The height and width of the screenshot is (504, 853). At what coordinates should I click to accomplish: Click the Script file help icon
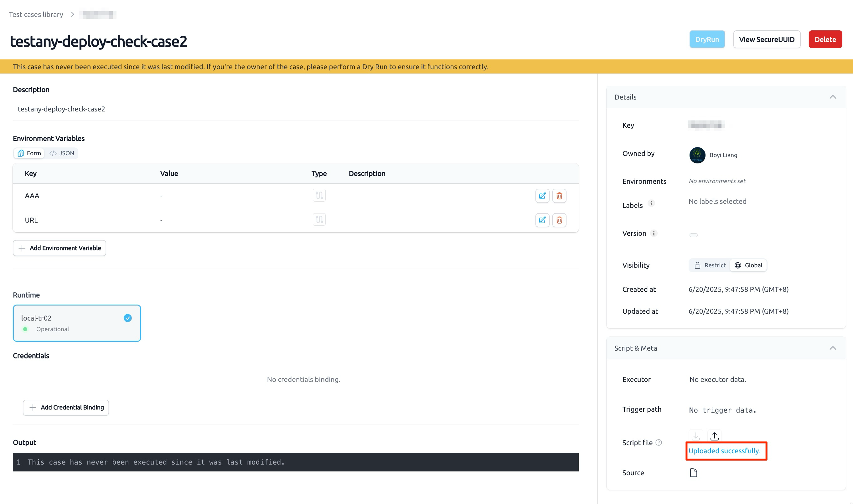(659, 443)
